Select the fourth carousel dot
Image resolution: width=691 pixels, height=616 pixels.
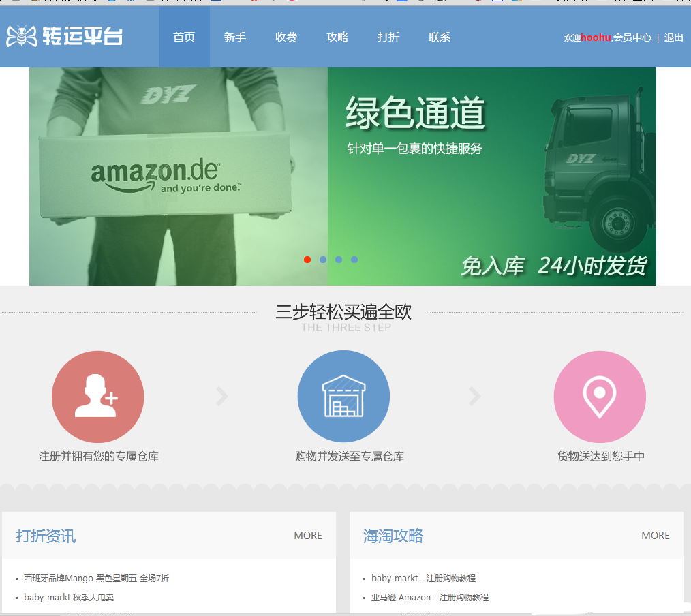tap(354, 260)
